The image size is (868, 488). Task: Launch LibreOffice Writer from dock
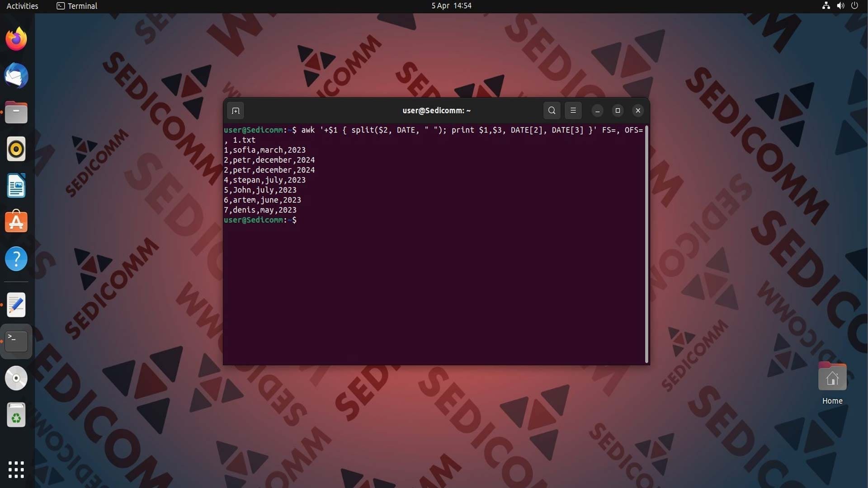[16, 185]
